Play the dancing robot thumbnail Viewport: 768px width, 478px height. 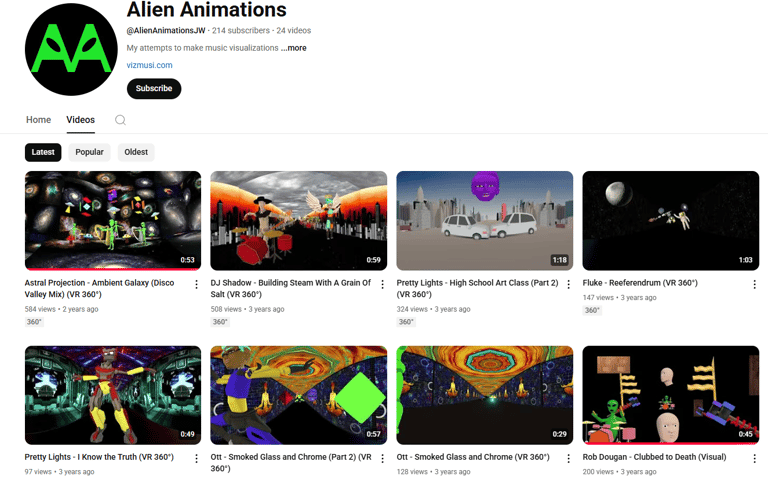tap(113, 395)
